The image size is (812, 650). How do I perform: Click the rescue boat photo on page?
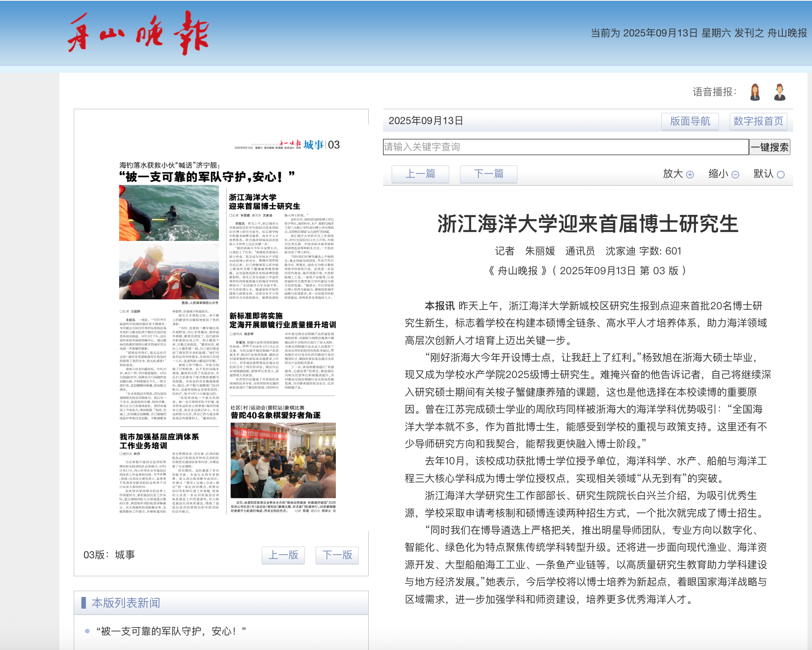[169, 272]
